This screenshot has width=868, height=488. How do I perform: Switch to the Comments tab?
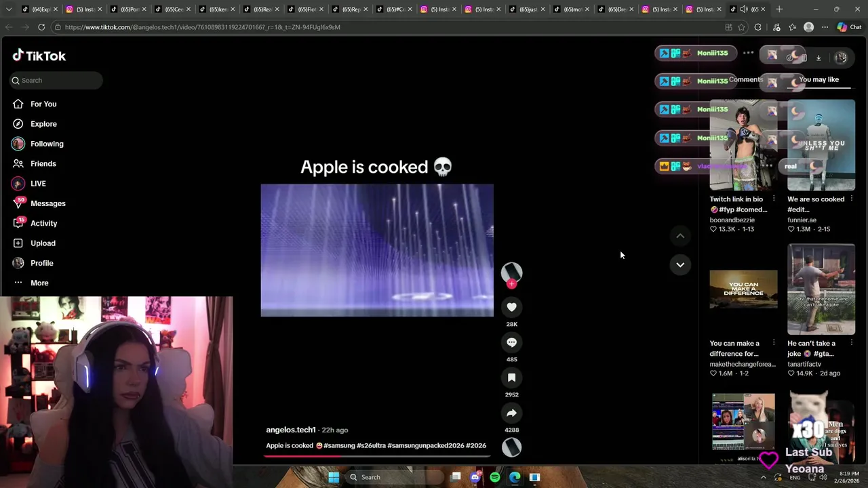[x=746, y=79]
